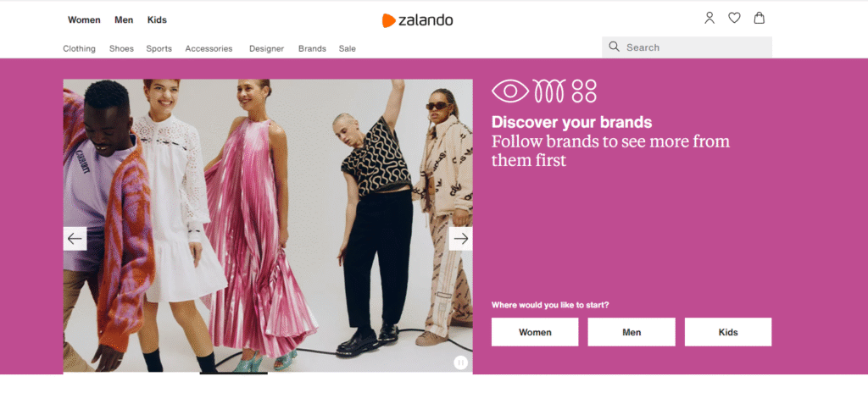Open the Sale category link

coord(347,49)
